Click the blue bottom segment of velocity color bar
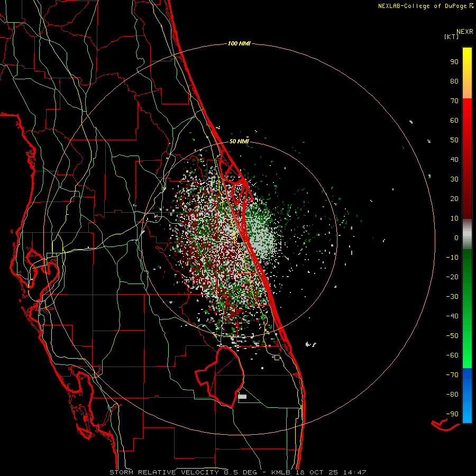Image resolution: width=476 pixels, height=476 pixels. 467,396
